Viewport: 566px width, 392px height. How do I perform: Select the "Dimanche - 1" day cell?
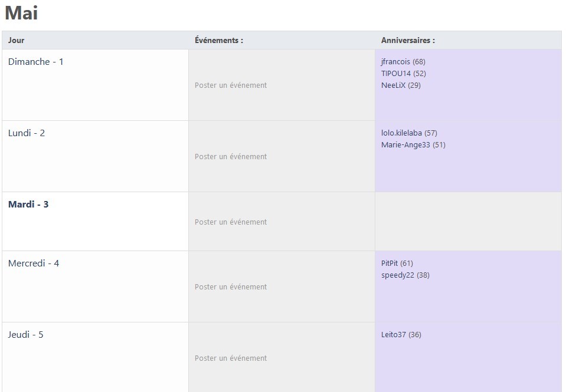click(x=35, y=62)
